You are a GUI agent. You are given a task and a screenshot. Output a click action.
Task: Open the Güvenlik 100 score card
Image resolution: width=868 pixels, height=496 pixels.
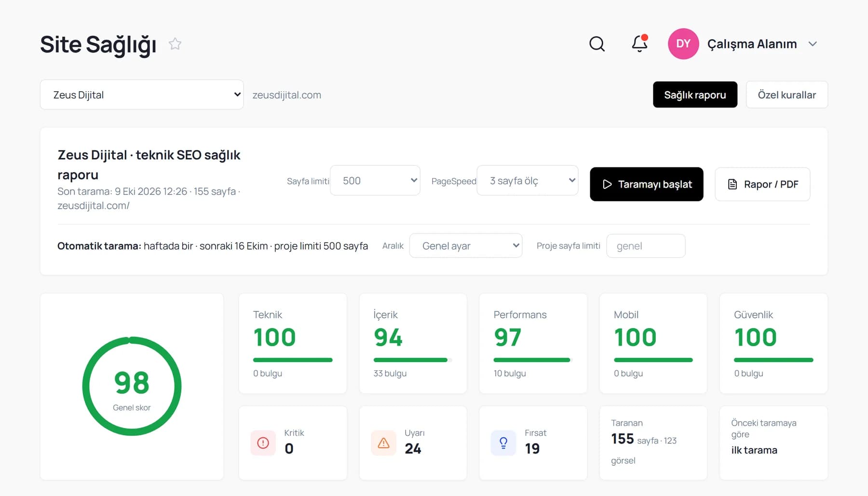(x=773, y=344)
